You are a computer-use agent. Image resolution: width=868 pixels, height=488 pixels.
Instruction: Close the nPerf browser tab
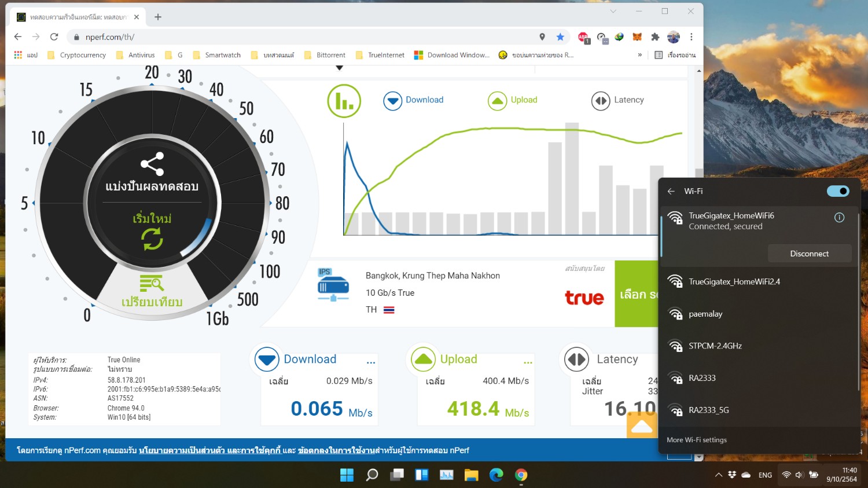pyautogui.click(x=137, y=17)
